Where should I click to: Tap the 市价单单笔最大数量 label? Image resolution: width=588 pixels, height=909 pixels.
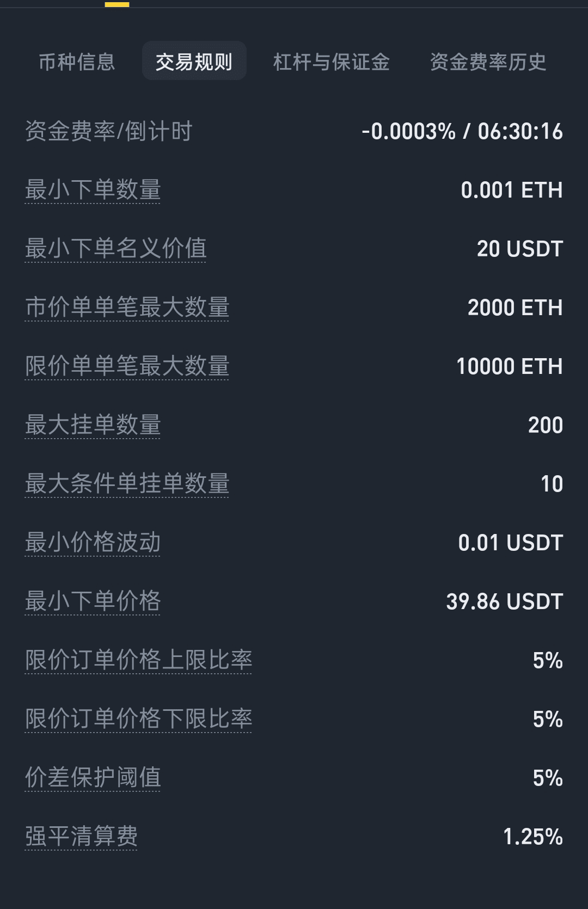click(127, 308)
